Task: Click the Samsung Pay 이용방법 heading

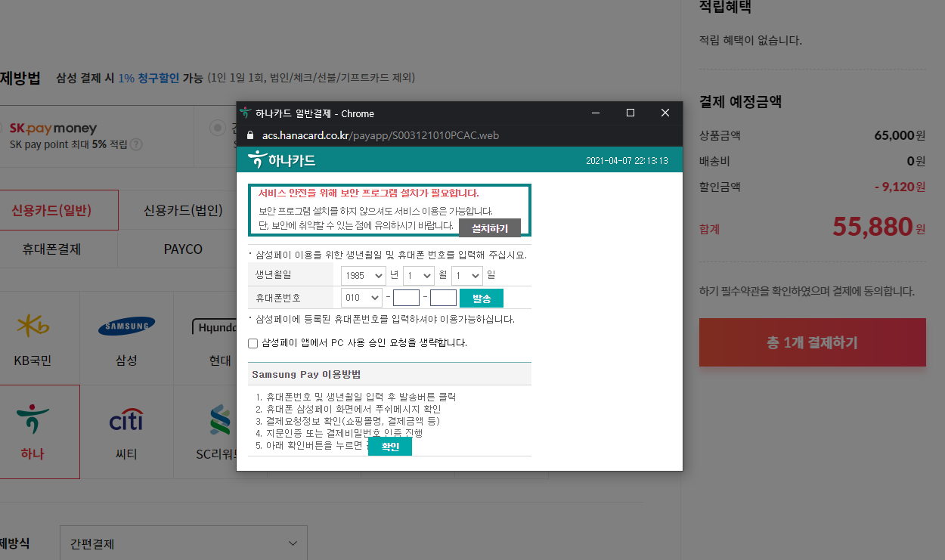Action: 306,374
